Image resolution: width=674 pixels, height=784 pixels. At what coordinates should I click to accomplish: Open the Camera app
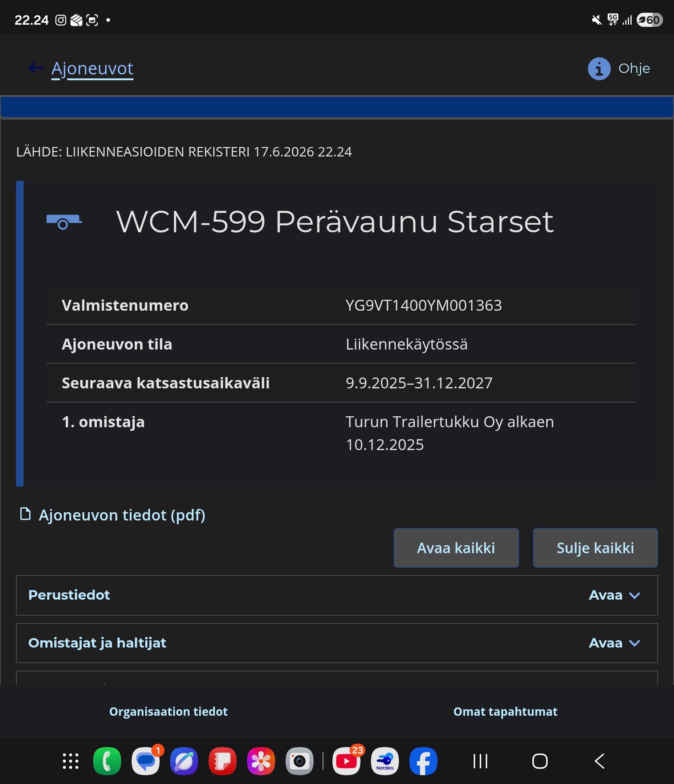[300, 761]
